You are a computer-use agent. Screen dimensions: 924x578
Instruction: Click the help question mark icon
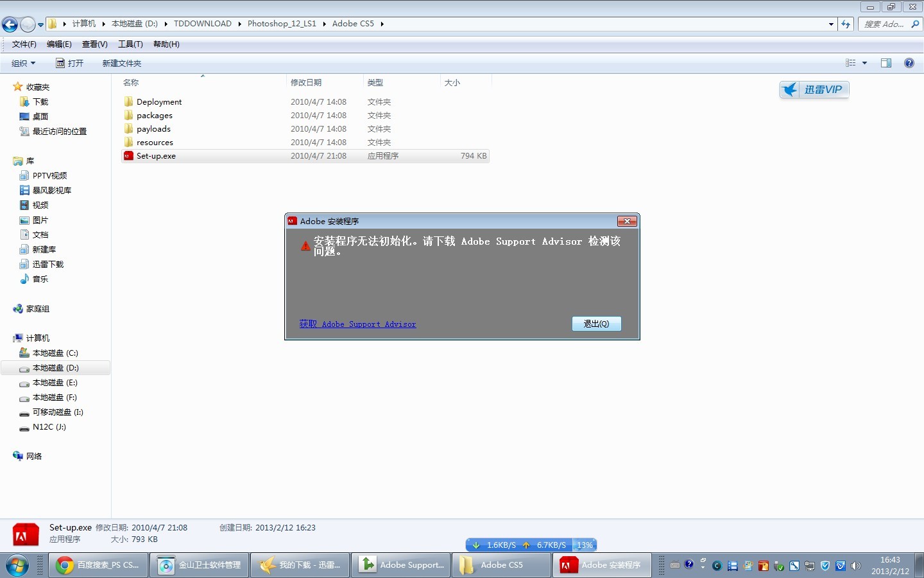point(909,63)
